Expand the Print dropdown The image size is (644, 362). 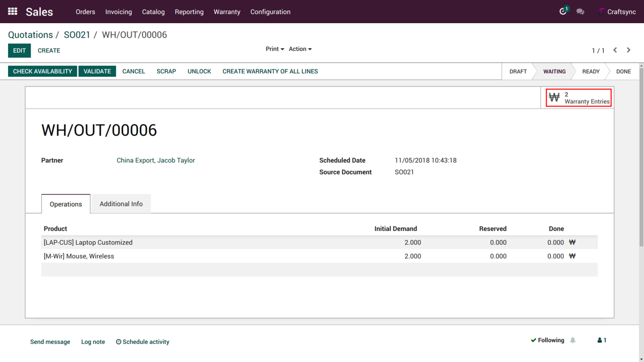[274, 49]
